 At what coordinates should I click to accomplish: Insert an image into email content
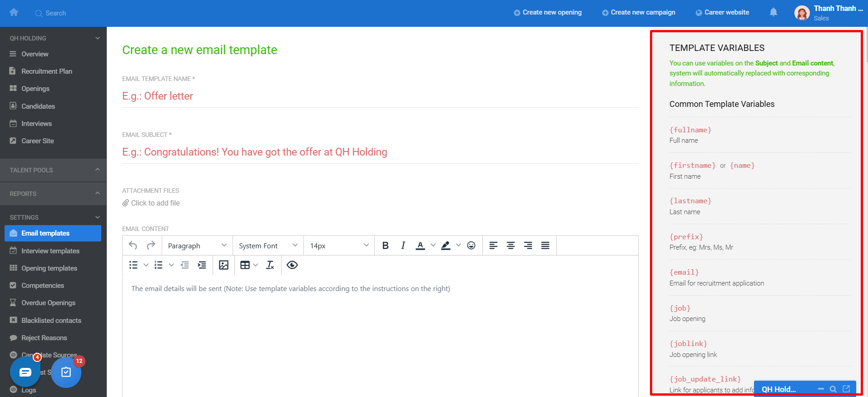pyautogui.click(x=223, y=265)
